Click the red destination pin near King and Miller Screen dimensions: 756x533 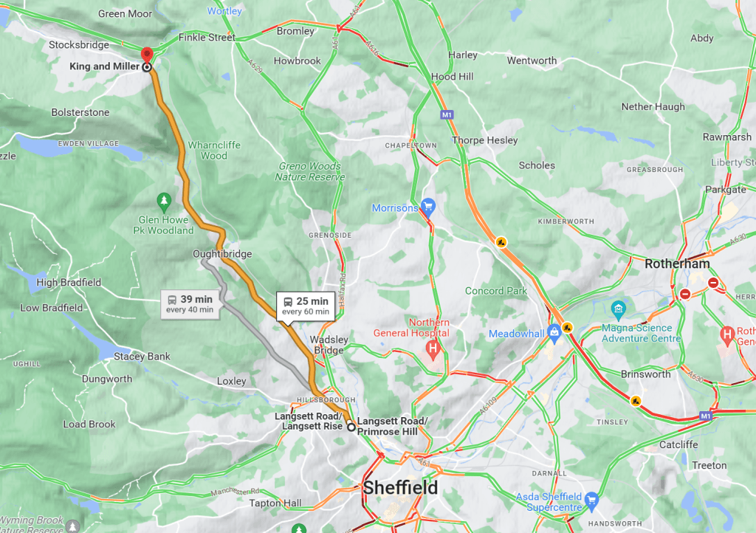pyautogui.click(x=147, y=55)
